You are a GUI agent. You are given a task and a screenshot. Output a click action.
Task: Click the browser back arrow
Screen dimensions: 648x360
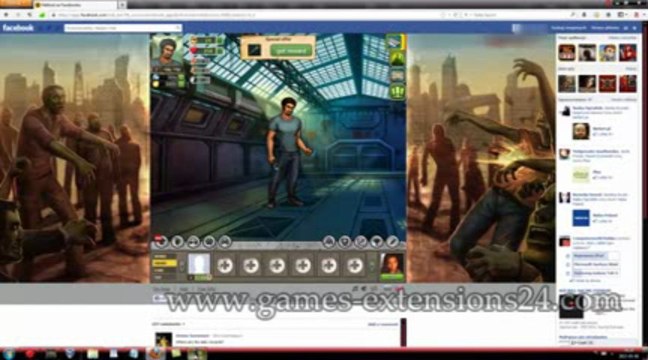click(x=6, y=15)
